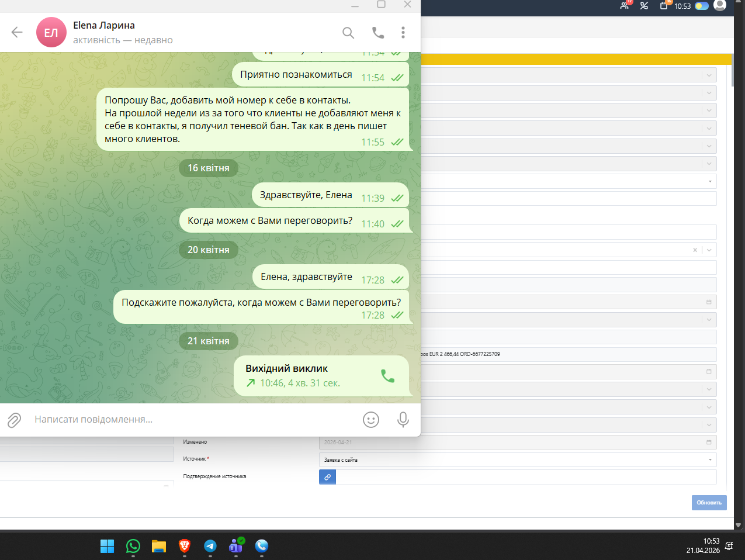Call back via phone icon in Вихідний виклик bubble
Screen dimensions: 745x560
(388, 376)
